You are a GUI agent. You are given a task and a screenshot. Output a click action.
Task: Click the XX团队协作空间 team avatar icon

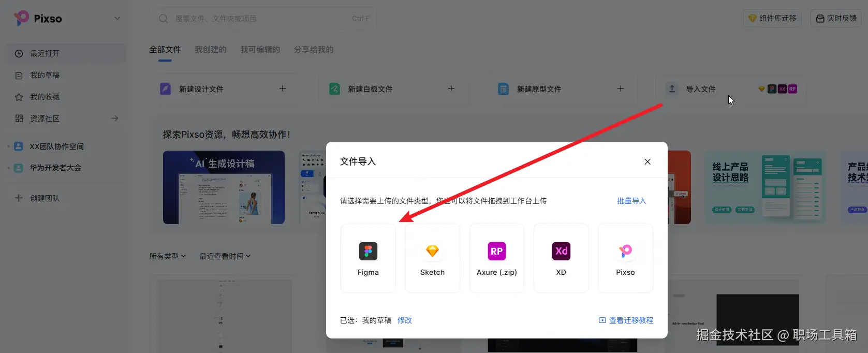click(x=19, y=146)
